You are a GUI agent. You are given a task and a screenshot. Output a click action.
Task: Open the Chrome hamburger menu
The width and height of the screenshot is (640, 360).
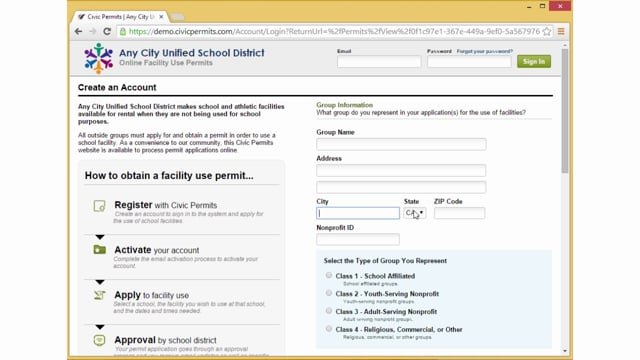pyautogui.click(x=561, y=31)
